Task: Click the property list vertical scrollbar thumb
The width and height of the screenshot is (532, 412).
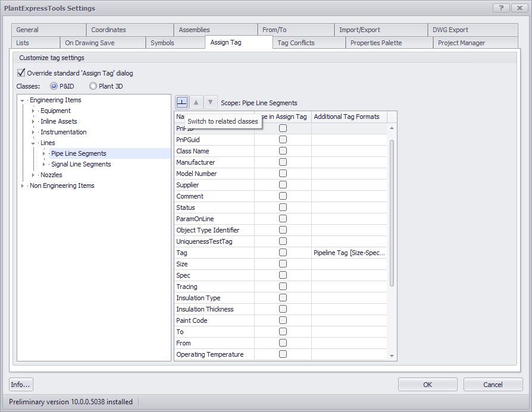Action: tap(392, 213)
